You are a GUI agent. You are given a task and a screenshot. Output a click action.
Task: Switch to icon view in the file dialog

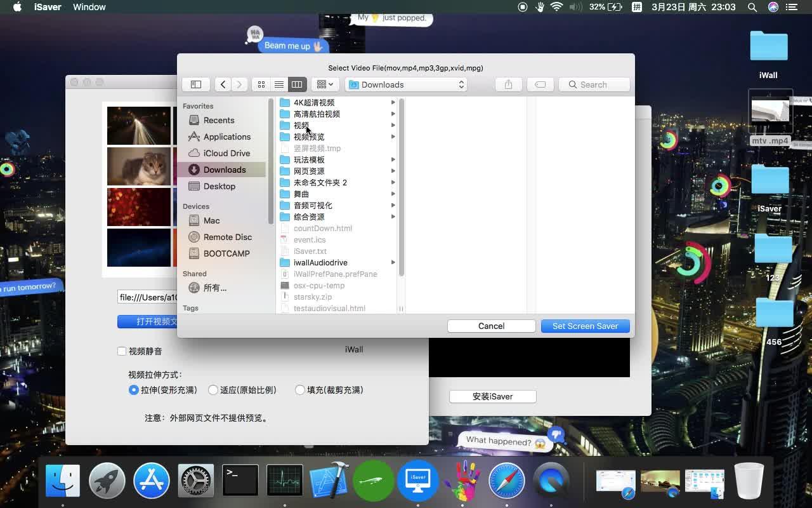pyautogui.click(x=261, y=84)
